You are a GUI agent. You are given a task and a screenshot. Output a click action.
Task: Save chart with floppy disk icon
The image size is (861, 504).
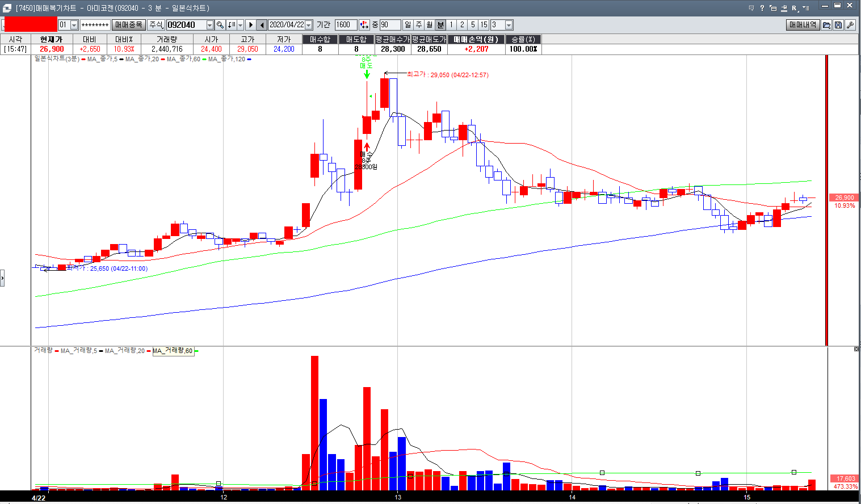(838, 25)
